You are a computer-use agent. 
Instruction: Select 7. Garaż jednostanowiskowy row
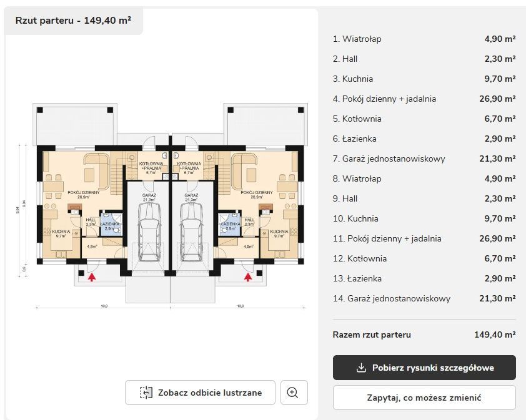pyautogui.click(x=389, y=159)
